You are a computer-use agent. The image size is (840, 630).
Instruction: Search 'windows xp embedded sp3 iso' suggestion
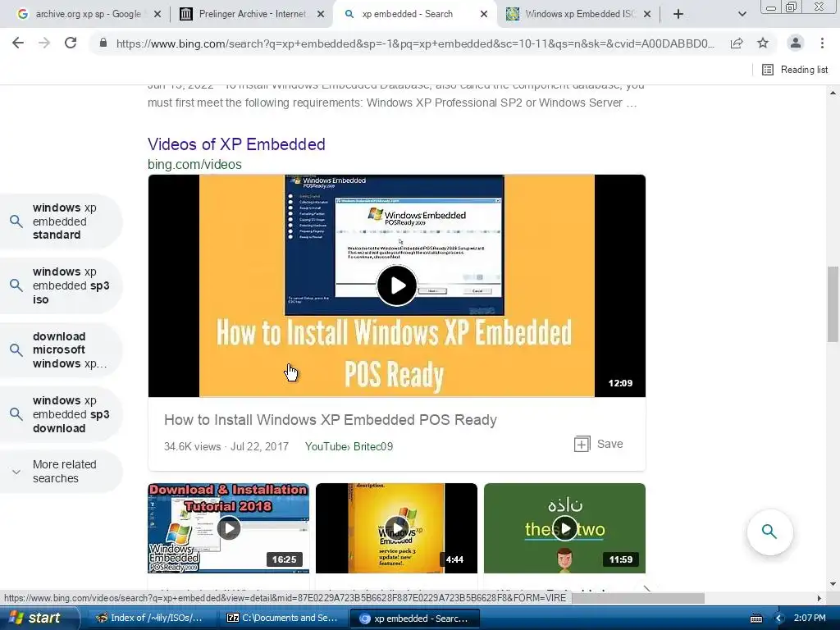pos(60,285)
